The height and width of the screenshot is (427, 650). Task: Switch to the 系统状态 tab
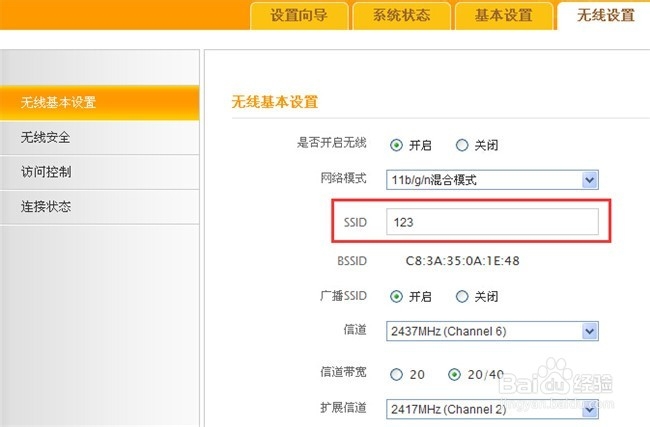pyautogui.click(x=401, y=15)
